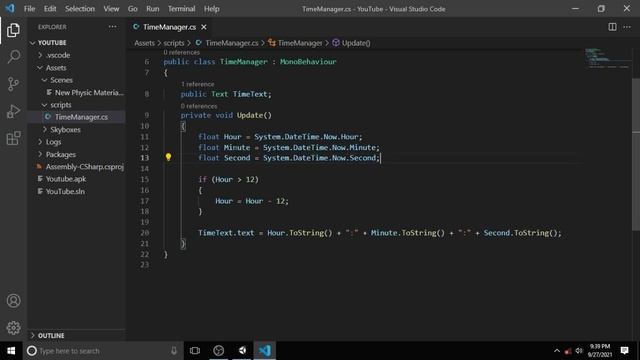Split the editor to the right

(x=612, y=27)
